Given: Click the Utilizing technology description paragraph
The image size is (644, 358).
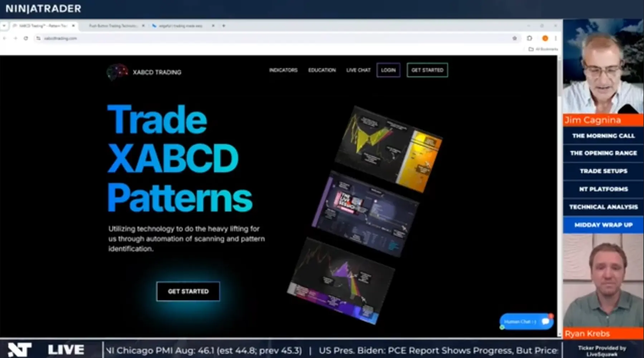Looking at the screenshot, I should coord(187,239).
